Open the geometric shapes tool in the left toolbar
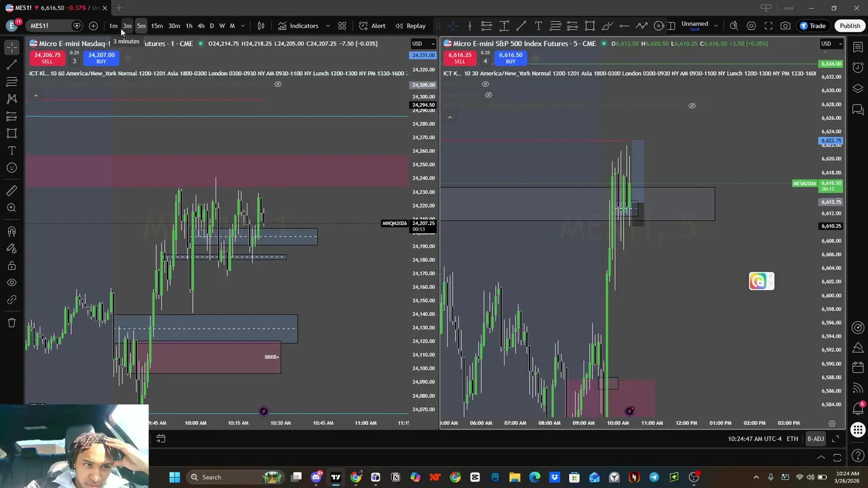The image size is (868, 488). pos(12,134)
